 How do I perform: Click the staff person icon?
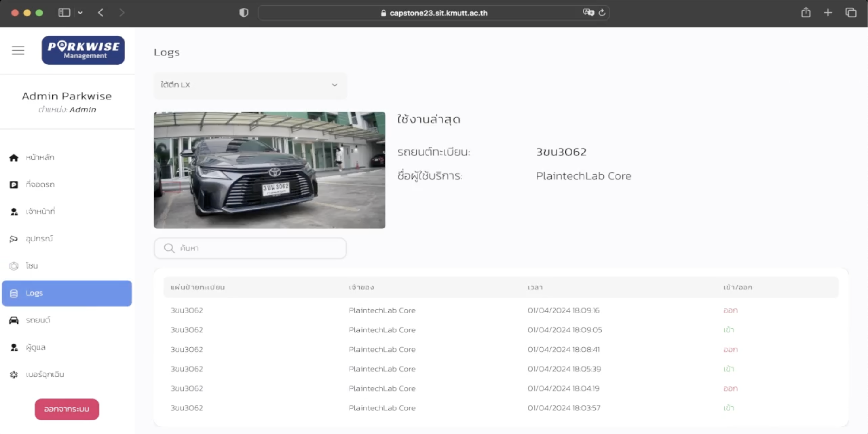coord(14,212)
